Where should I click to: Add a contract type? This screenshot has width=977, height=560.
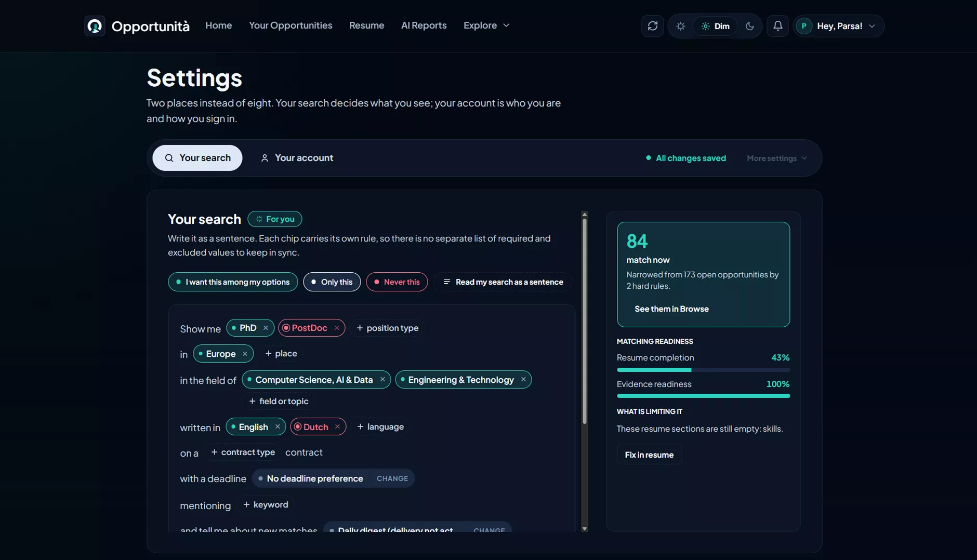(243, 452)
